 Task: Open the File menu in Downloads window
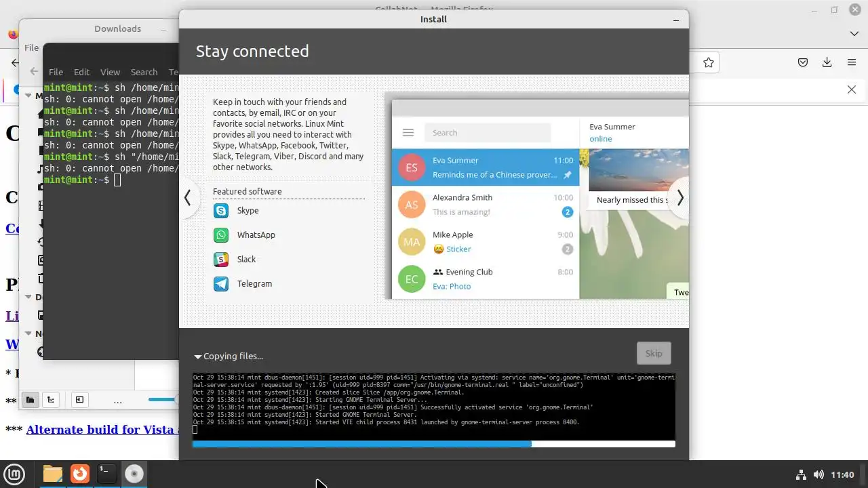coord(31,48)
